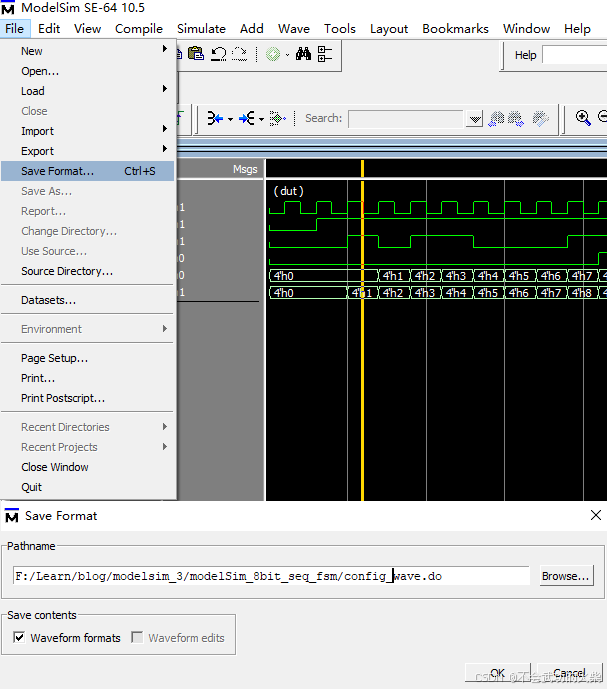Click the green Add Wave circle icon

(x=273, y=54)
